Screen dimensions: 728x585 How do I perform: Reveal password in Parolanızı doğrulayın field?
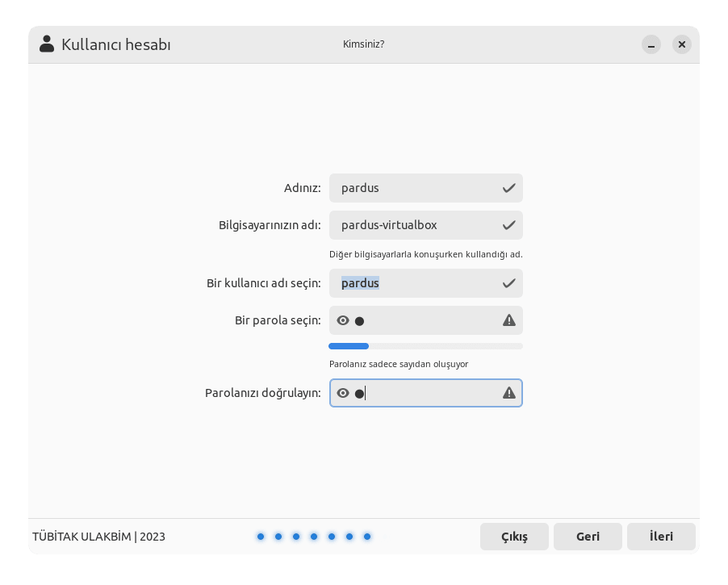tap(343, 393)
